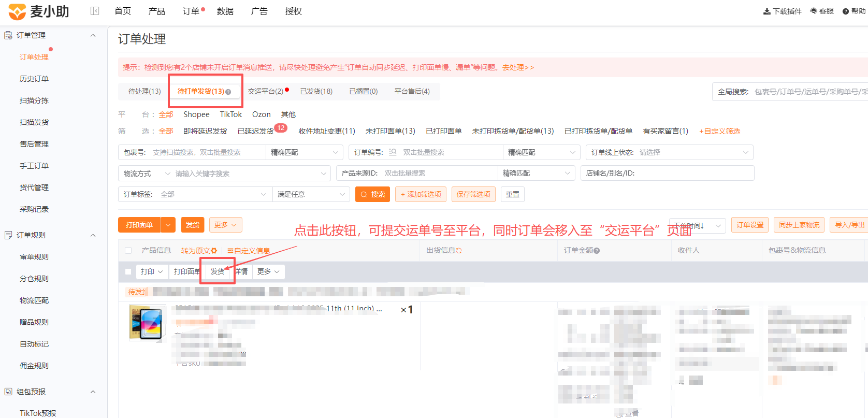
Task: Switch to 待处理(13) tab
Action: (x=144, y=91)
